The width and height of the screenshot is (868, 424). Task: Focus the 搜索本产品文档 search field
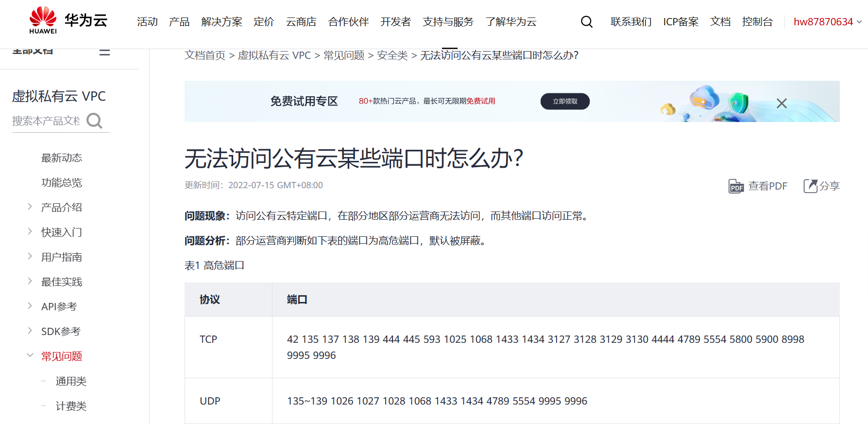(47, 121)
